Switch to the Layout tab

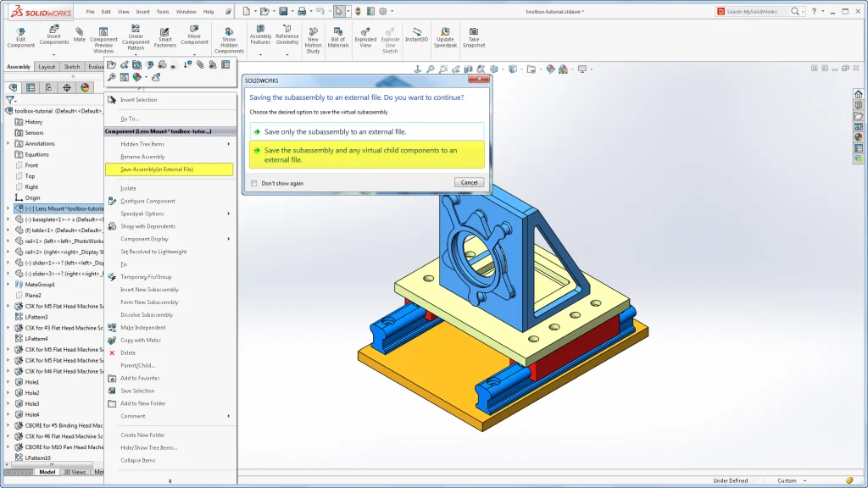coord(47,66)
